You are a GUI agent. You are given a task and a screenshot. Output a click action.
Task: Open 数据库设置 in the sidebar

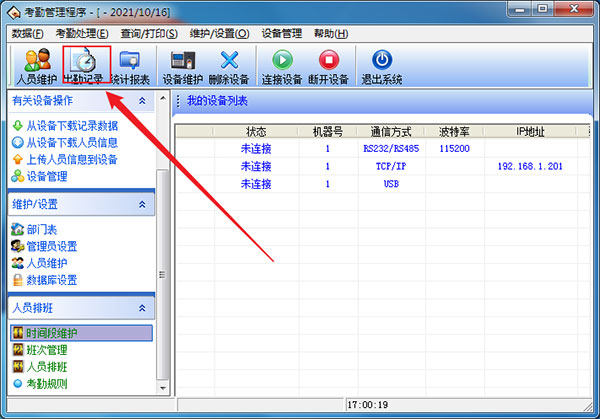tap(51, 280)
